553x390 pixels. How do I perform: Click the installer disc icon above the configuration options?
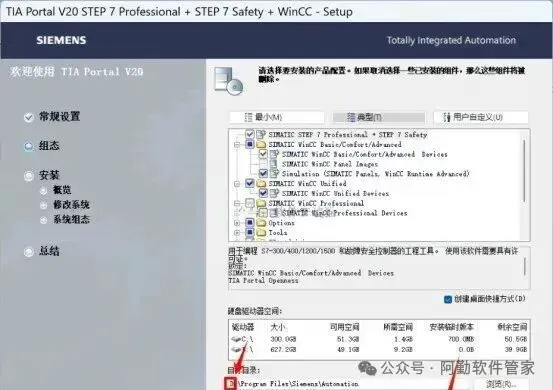[229, 81]
